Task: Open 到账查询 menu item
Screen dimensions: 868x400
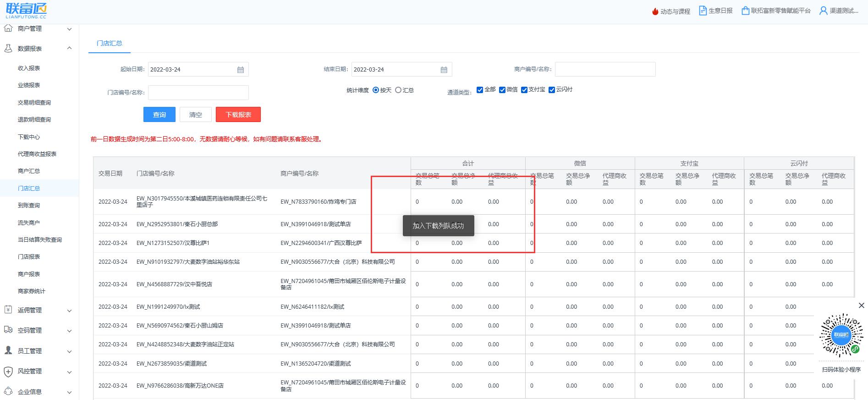Action: click(x=29, y=205)
